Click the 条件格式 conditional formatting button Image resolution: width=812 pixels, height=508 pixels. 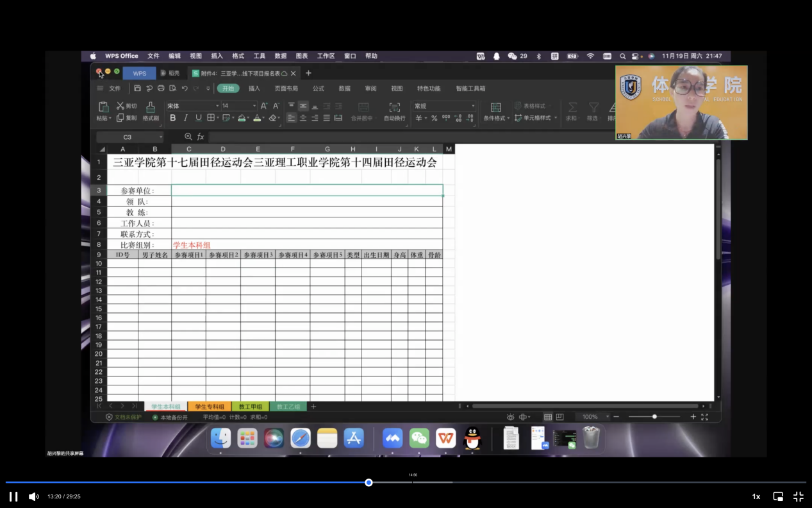click(x=495, y=112)
